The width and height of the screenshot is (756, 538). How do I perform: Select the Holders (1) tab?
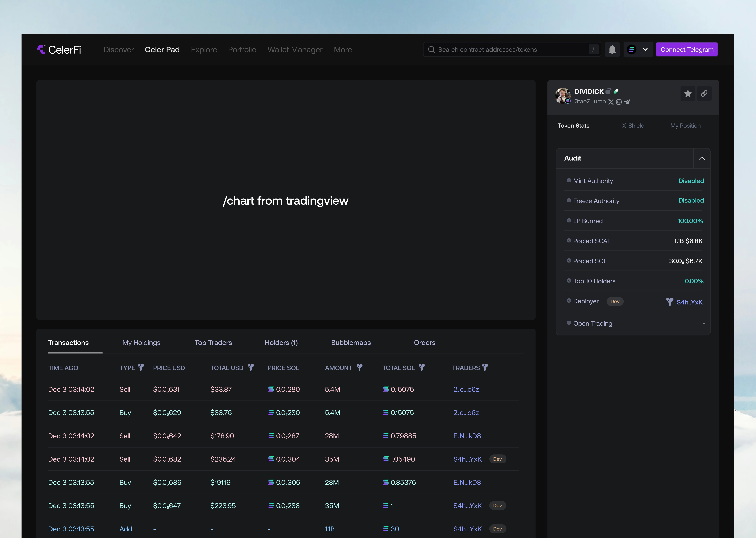coord(281,343)
